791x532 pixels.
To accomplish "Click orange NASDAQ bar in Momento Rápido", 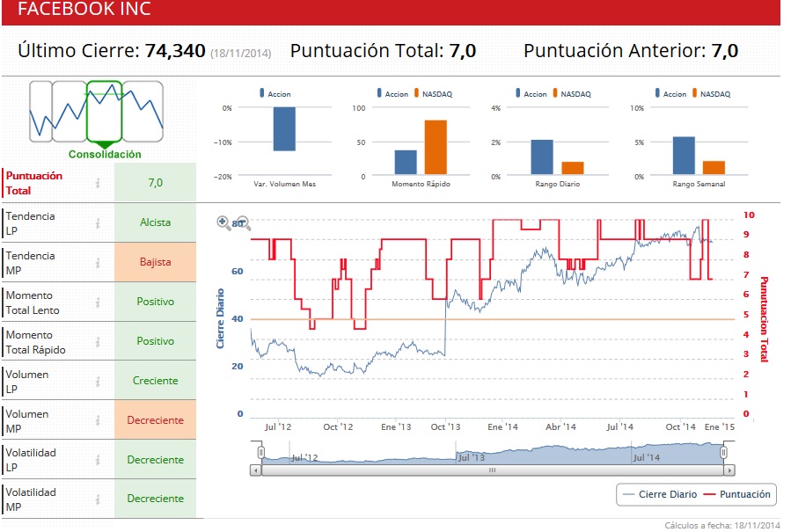I will (x=436, y=147).
